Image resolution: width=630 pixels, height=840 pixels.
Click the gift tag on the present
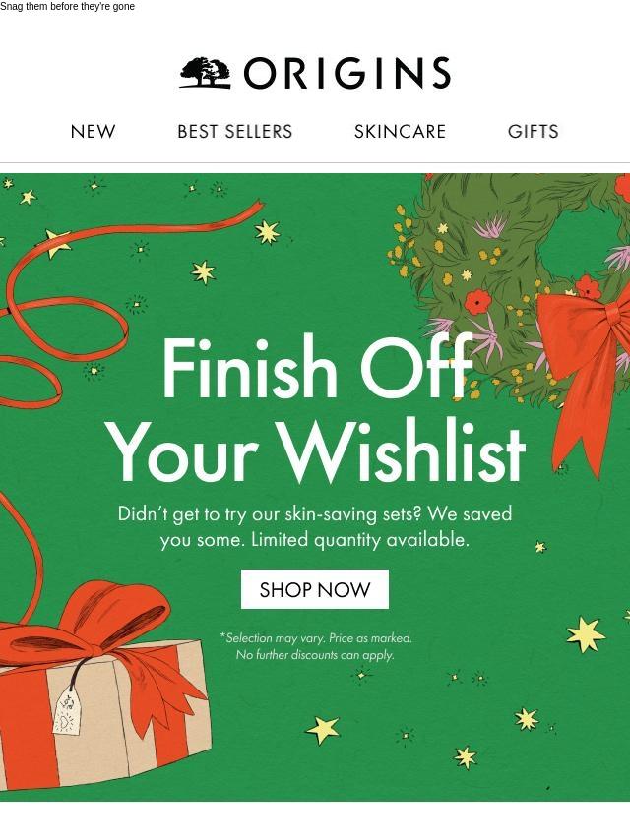(x=68, y=710)
